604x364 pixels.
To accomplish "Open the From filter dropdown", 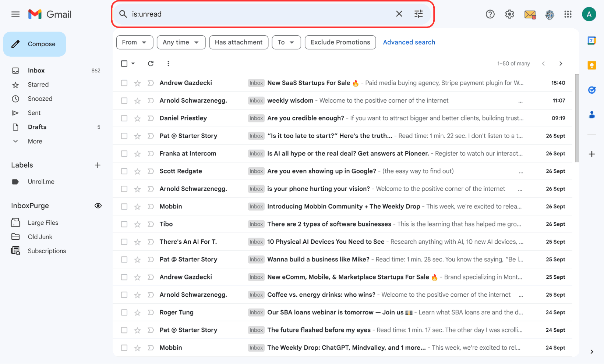I will click(134, 42).
